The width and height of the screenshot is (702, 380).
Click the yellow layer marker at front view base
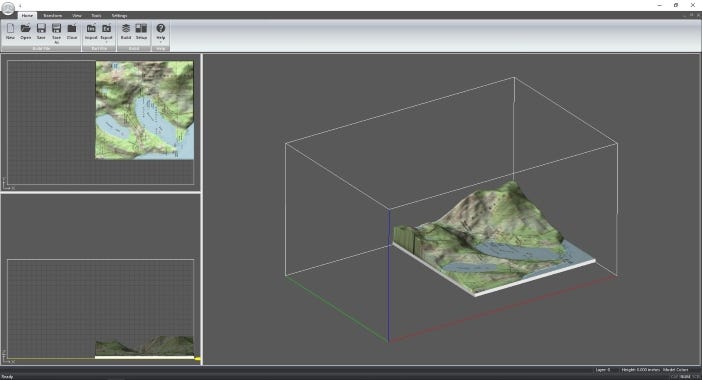coord(197,359)
